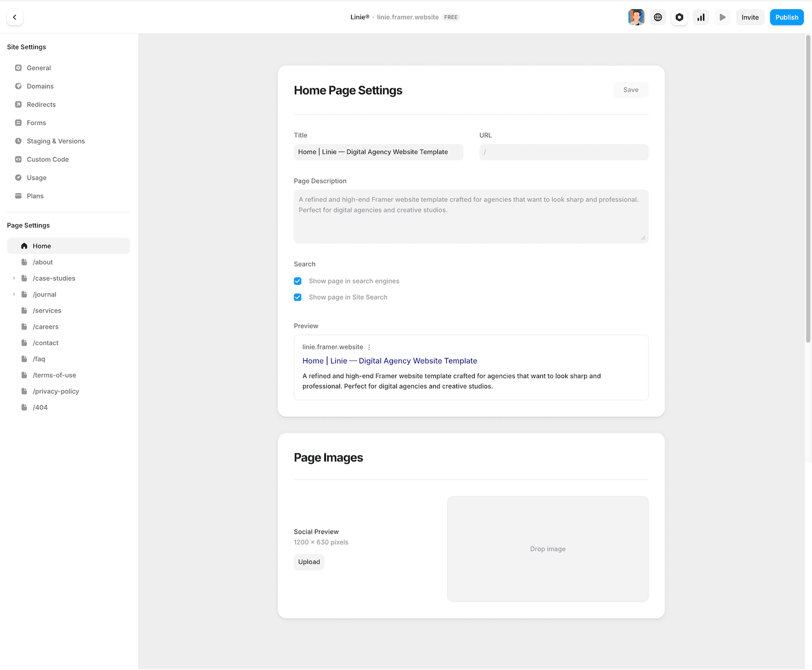This screenshot has width=812, height=670.
Task: Open the Usage section icon
Action: 18,178
